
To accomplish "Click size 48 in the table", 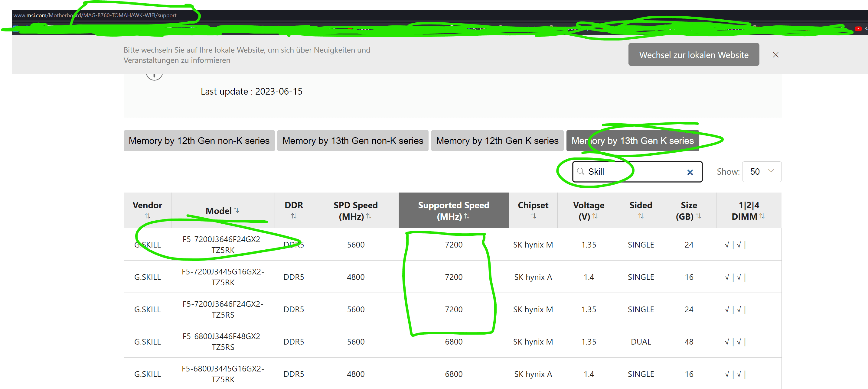I will (688, 342).
